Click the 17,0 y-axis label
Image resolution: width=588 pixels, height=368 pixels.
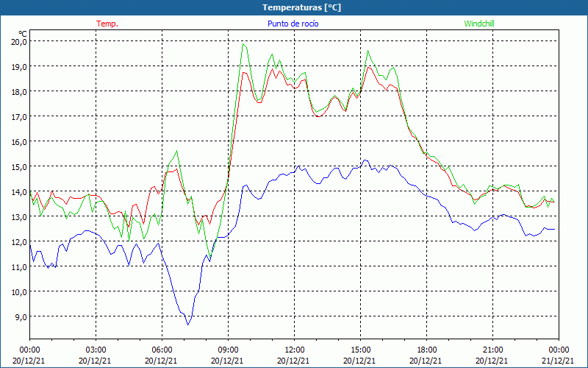(19, 117)
